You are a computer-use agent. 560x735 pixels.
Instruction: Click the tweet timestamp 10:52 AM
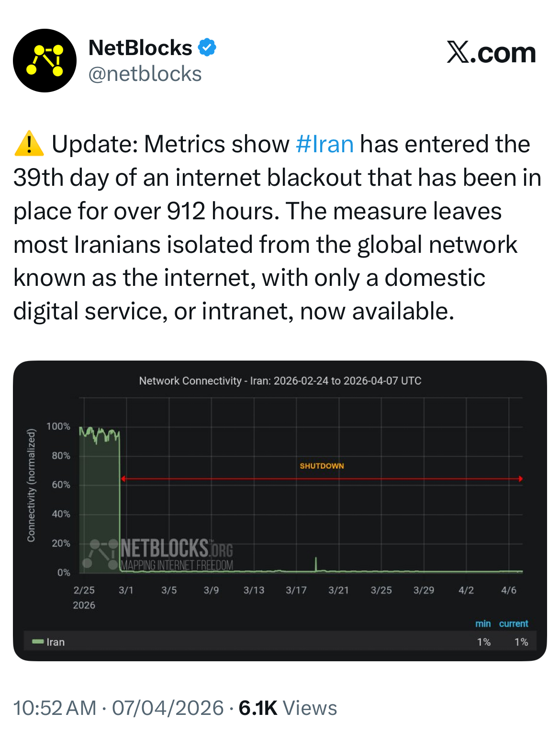(x=55, y=708)
